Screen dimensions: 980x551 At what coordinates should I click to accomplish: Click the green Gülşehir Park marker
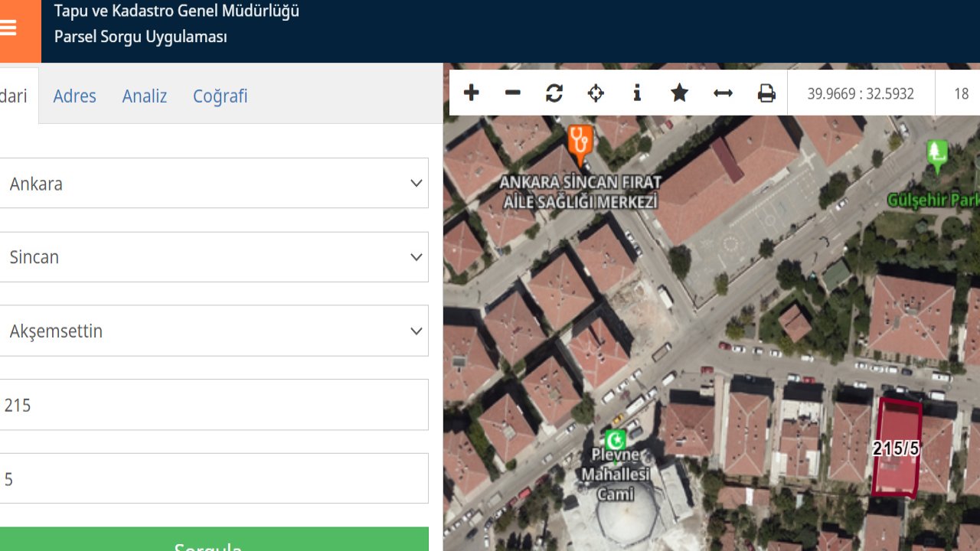[x=936, y=153]
